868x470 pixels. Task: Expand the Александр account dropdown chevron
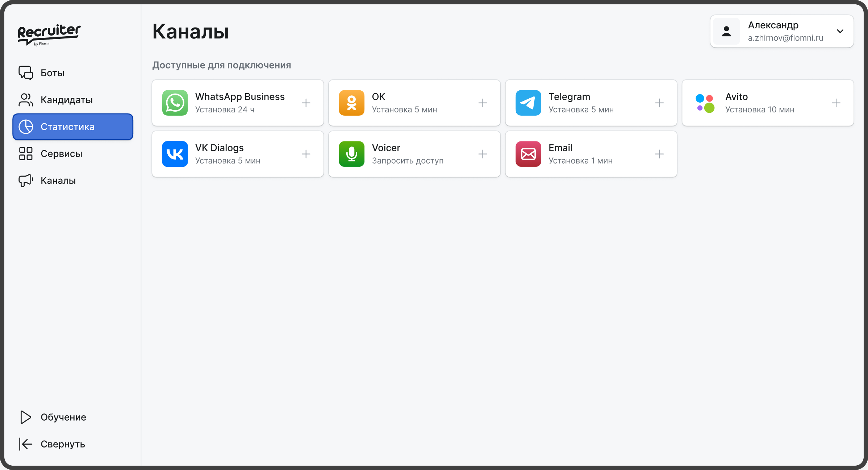pyautogui.click(x=840, y=31)
